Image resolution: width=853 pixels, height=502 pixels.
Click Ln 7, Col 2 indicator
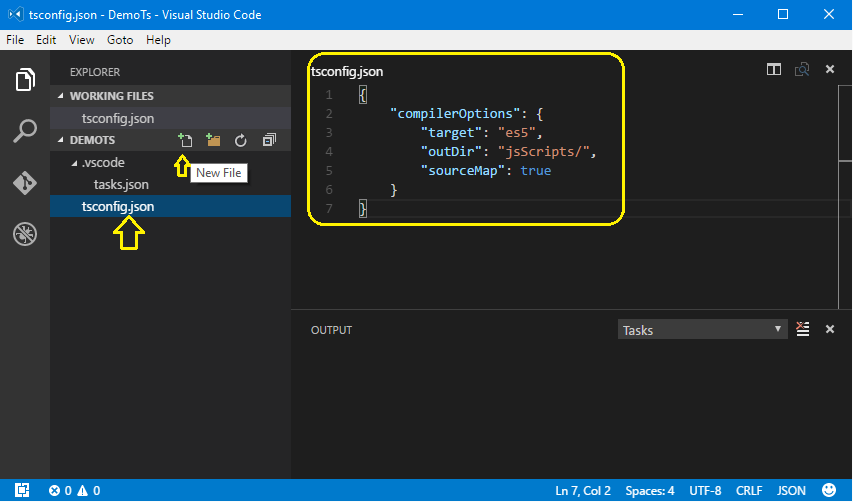click(583, 491)
